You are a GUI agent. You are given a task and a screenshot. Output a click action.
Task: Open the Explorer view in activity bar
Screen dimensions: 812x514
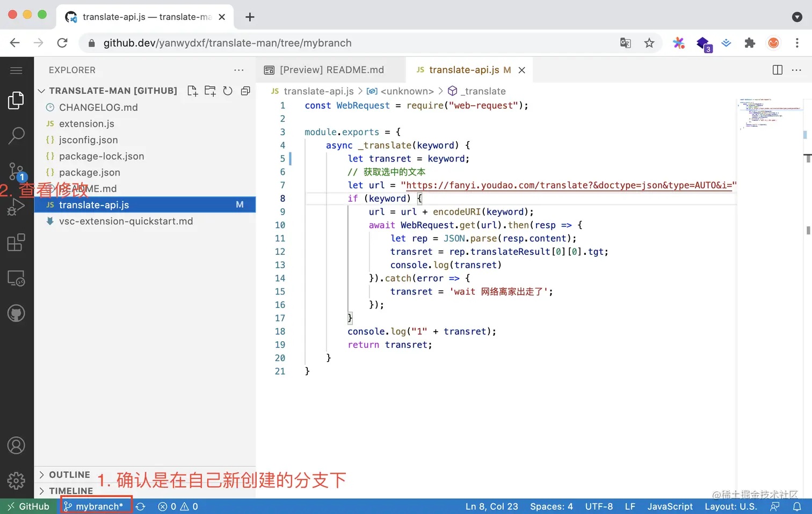pos(16,100)
